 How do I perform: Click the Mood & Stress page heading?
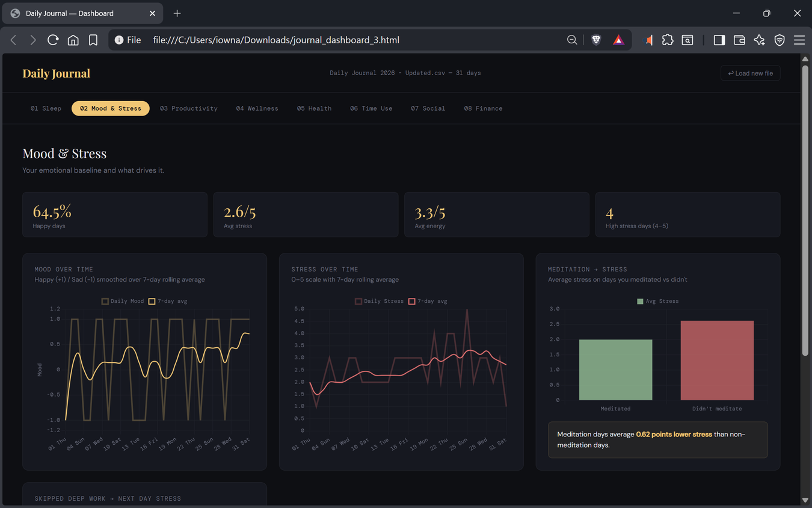coord(64,153)
